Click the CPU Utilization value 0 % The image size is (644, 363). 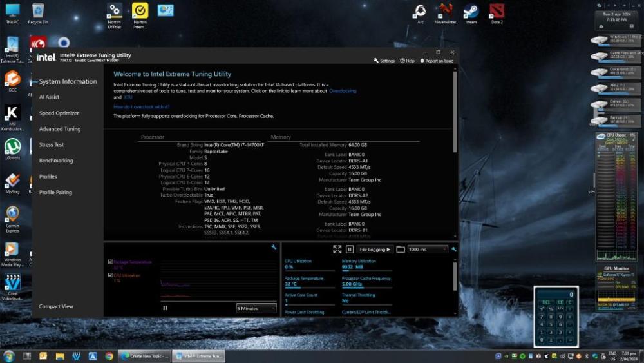[x=289, y=267]
